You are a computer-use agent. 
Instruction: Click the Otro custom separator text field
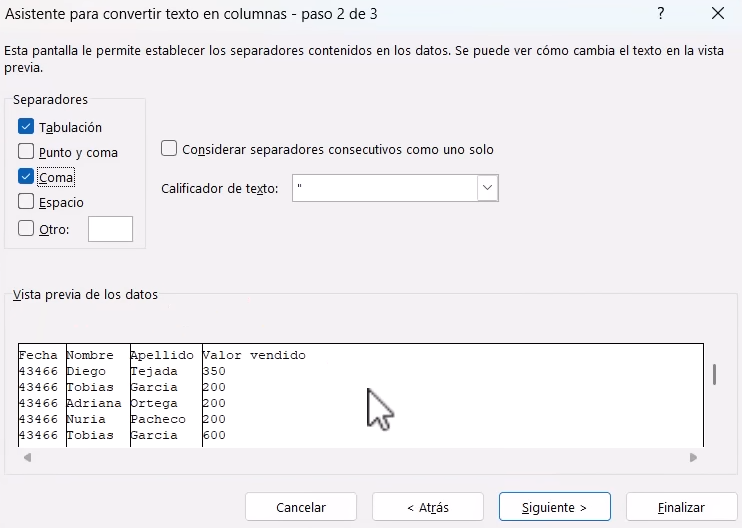click(110, 229)
